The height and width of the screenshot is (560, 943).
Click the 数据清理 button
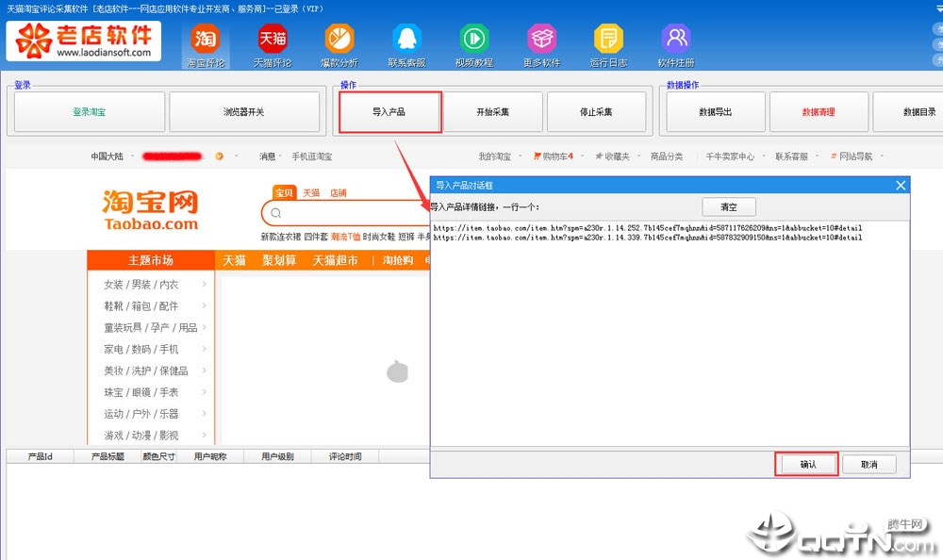(x=819, y=112)
